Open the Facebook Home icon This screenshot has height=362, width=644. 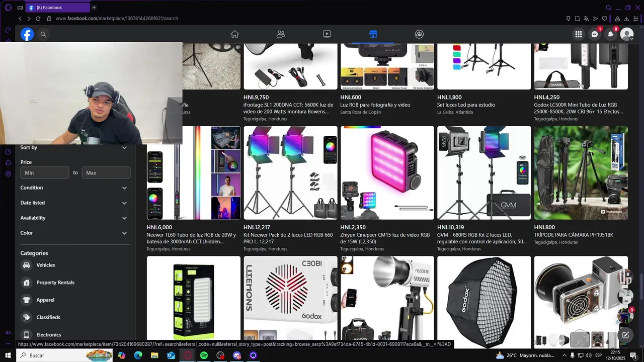pos(234,34)
